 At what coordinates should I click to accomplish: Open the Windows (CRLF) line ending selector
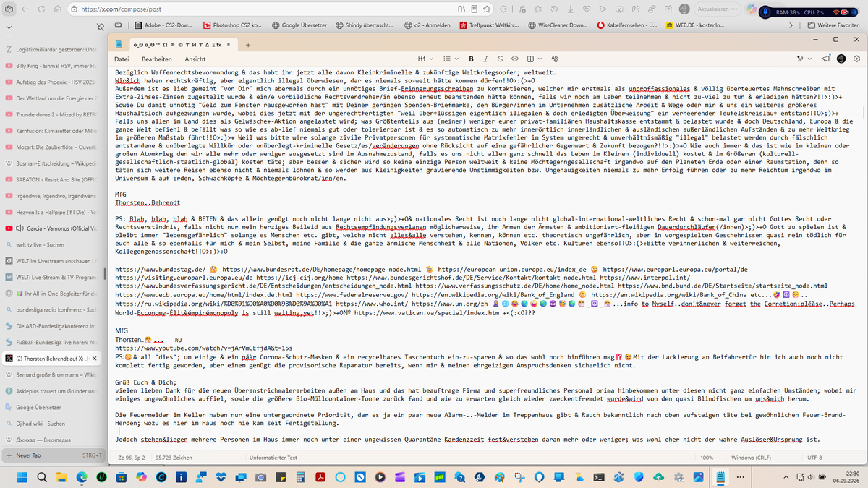pos(749,458)
